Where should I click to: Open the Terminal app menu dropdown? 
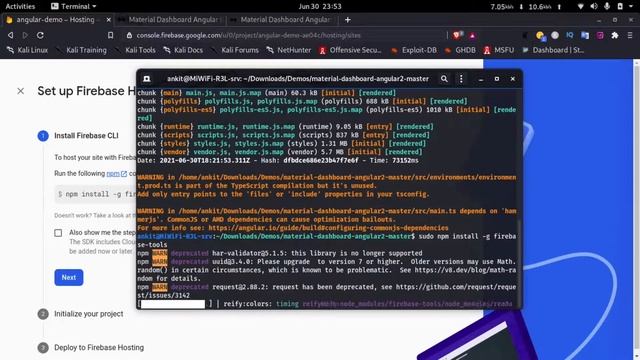(74, 6)
